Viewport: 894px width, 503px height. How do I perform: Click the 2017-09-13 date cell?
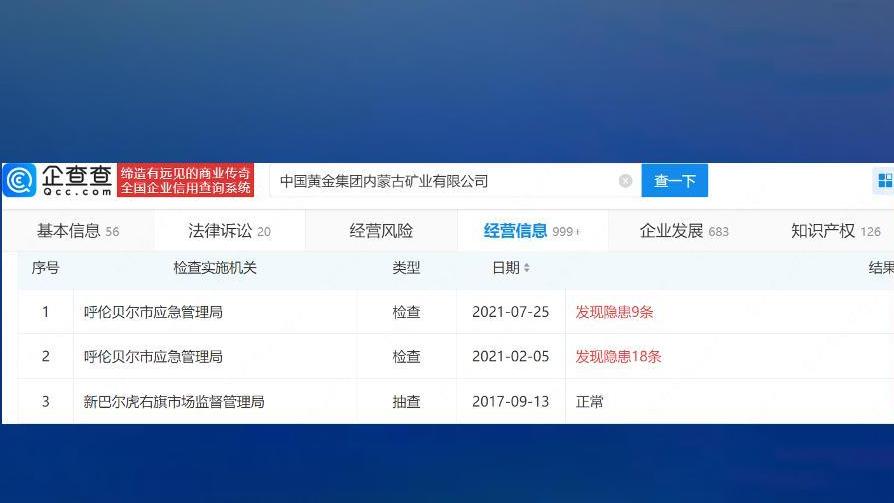click(x=510, y=402)
